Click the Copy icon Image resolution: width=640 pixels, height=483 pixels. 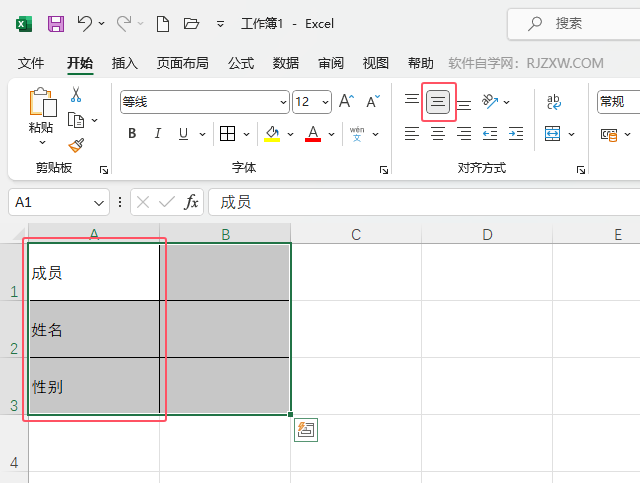(x=76, y=120)
